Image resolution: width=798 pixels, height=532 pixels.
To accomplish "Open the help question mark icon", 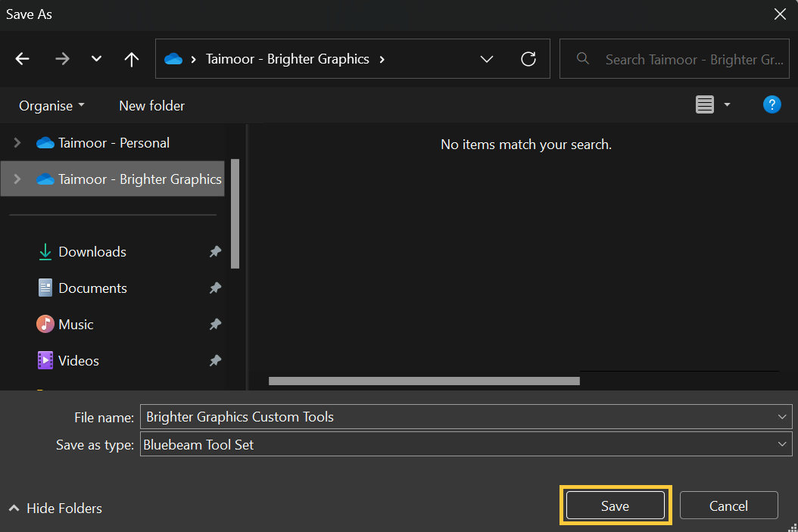I will coord(772,104).
